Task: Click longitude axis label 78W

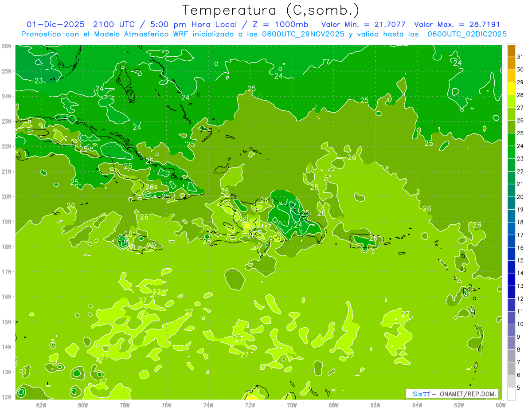Action: (x=125, y=405)
